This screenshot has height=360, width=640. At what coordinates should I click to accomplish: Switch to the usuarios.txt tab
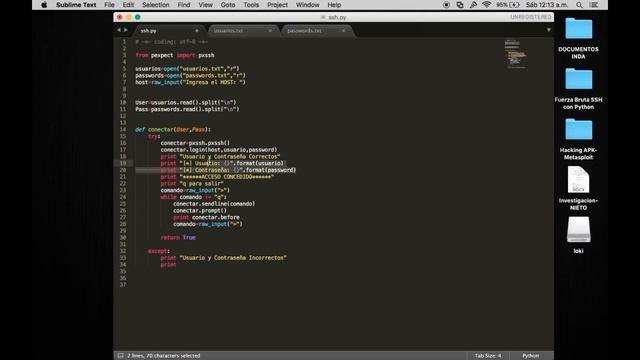tap(228, 31)
